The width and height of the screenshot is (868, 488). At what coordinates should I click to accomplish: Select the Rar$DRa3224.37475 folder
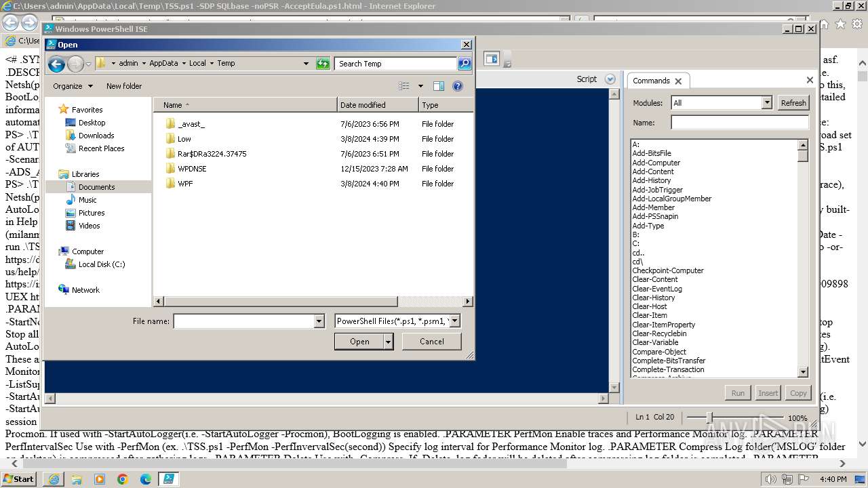tap(212, 154)
